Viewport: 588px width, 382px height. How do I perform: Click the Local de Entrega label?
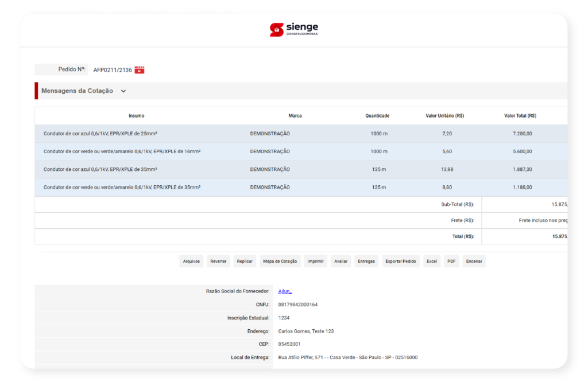pos(250,358)
